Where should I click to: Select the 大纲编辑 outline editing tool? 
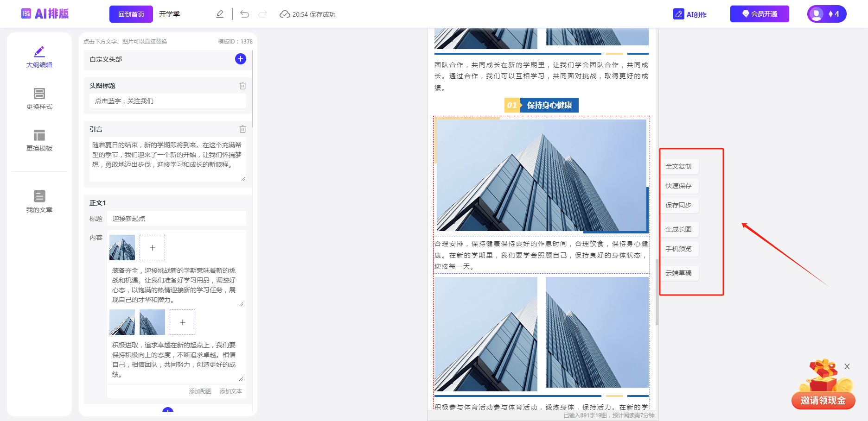(39, 57)
